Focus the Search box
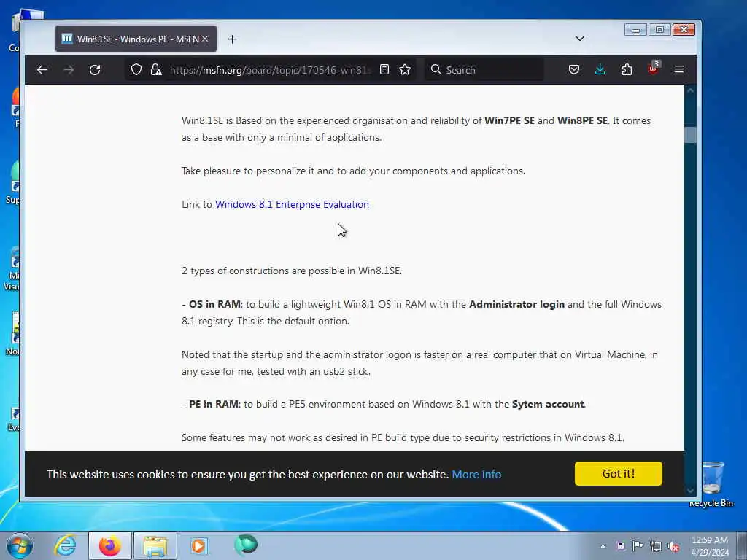 484,70
